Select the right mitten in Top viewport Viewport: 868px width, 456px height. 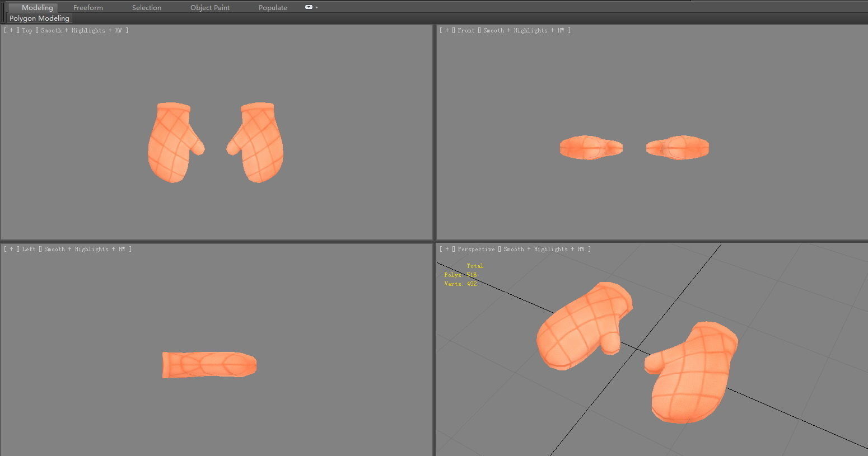click(x=260, y=143)
